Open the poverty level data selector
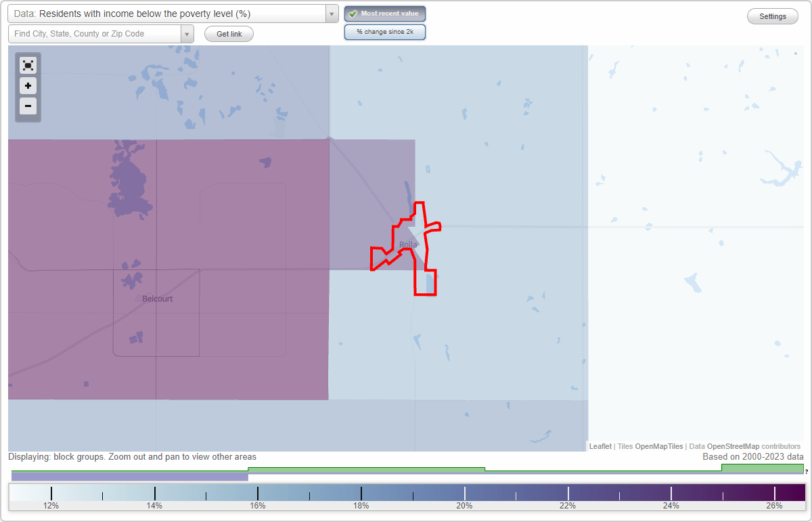 [x=169, y=14]
